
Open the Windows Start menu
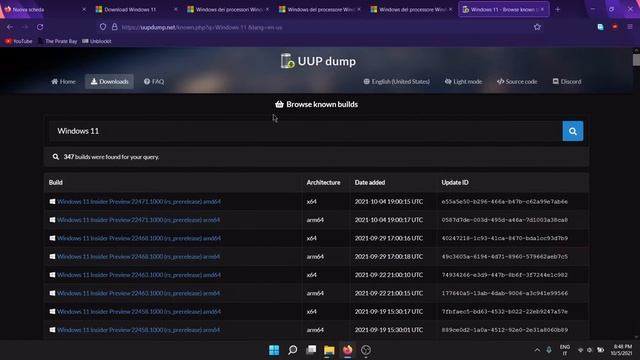[x=274, y=350]
